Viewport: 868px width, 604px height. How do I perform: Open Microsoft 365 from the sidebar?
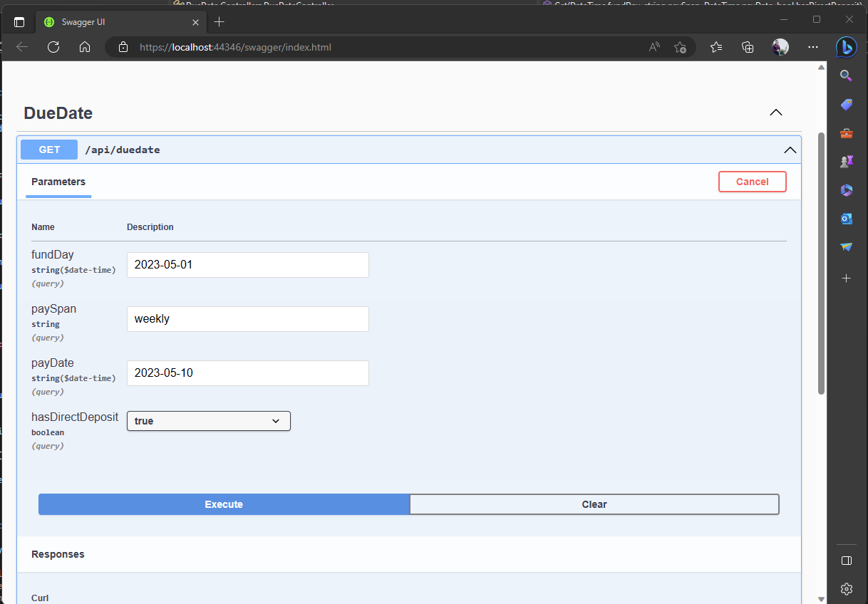coord(846,190)
